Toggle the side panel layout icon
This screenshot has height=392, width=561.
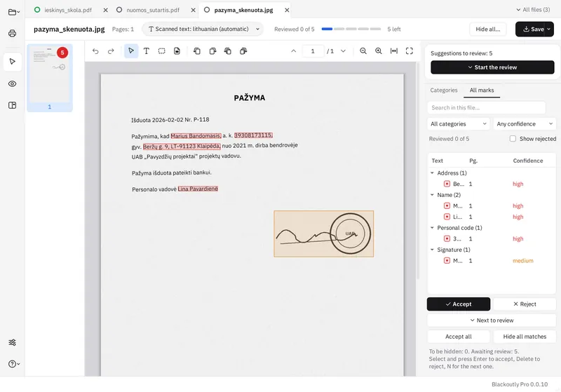click(x=12, y=105)
